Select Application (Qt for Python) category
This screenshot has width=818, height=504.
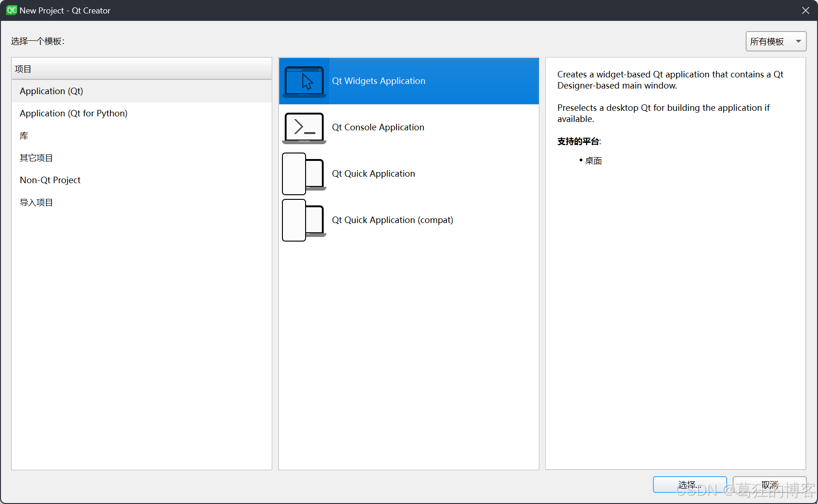point(141,114)
